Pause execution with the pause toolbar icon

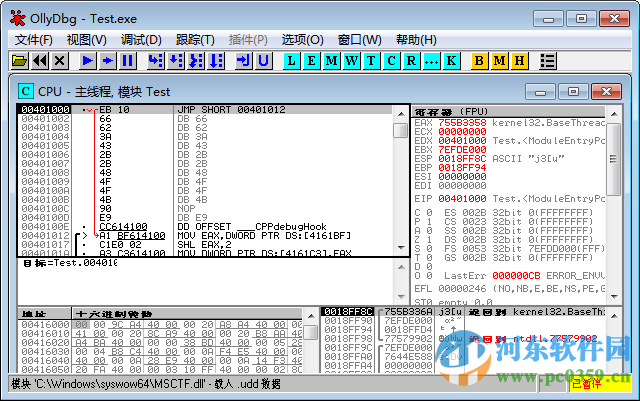click(x=127, y=61)
